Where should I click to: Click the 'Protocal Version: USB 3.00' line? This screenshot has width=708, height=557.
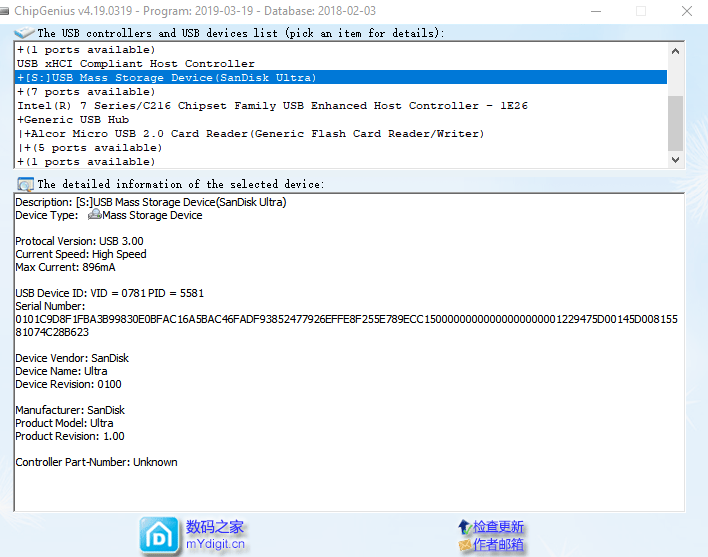79,241
